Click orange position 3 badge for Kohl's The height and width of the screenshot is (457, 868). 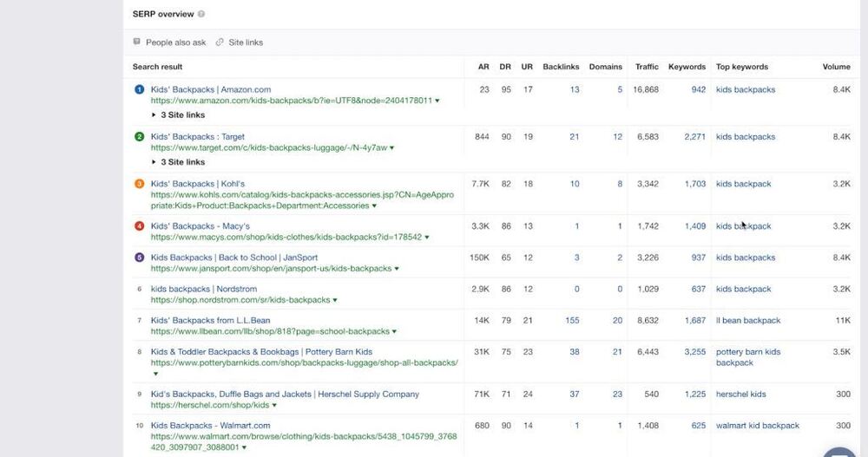pos(140,184)
